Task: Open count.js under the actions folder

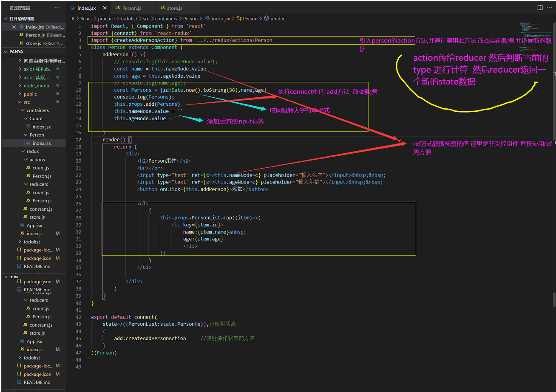Action: (x=41, y=168)
